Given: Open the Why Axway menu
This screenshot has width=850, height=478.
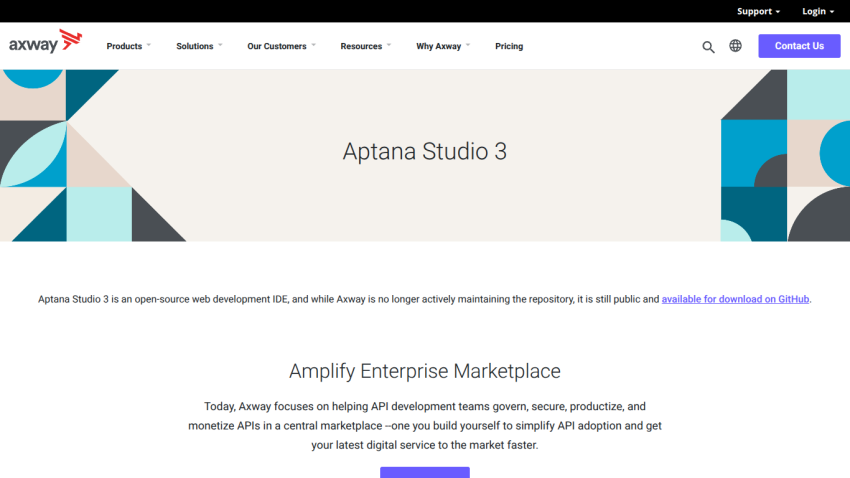Looking at the screenshot, I should point(443,46).
